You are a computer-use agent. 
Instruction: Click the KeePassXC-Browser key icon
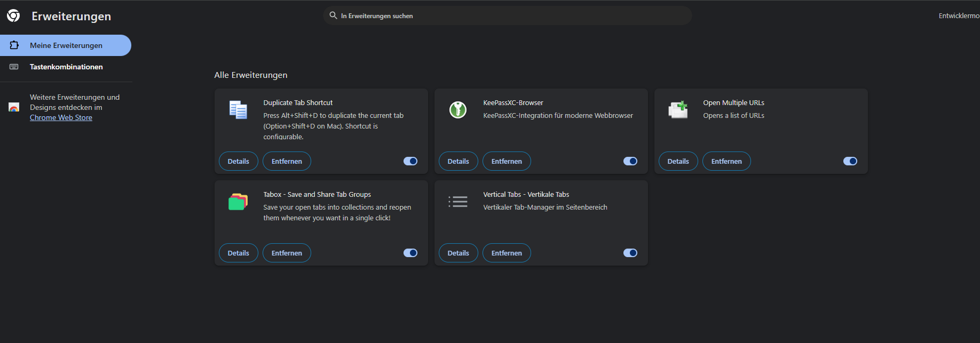[458, 110]
